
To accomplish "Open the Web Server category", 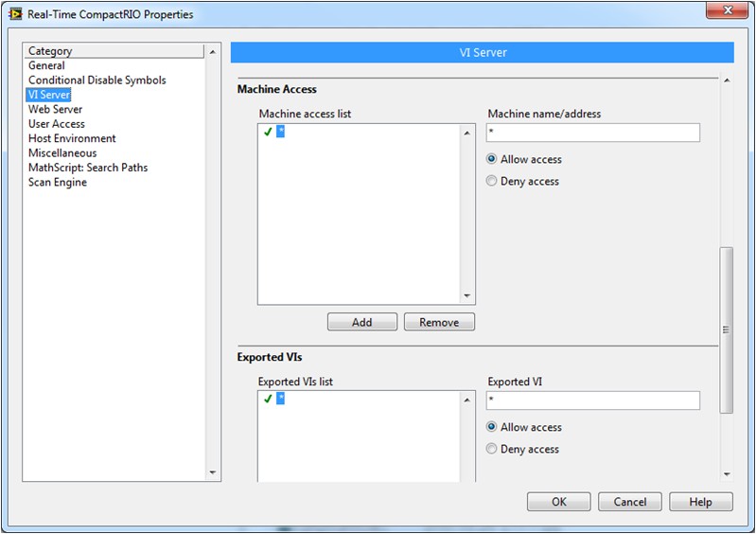I will pos(55,110).
